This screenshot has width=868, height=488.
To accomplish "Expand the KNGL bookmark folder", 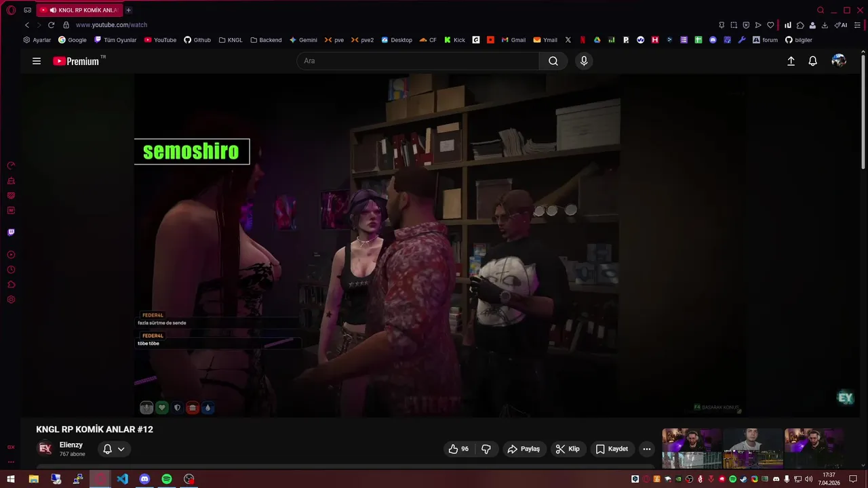I will click(x=231, y=40).
